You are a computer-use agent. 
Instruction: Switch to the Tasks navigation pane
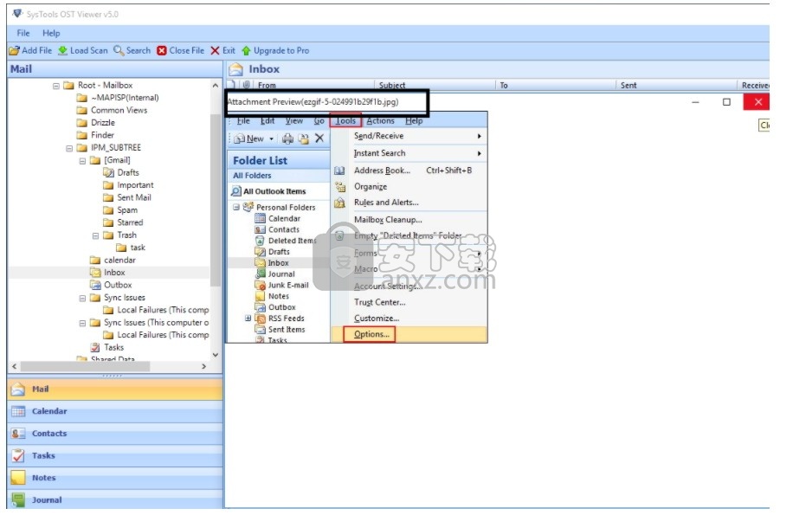[115, 456]
